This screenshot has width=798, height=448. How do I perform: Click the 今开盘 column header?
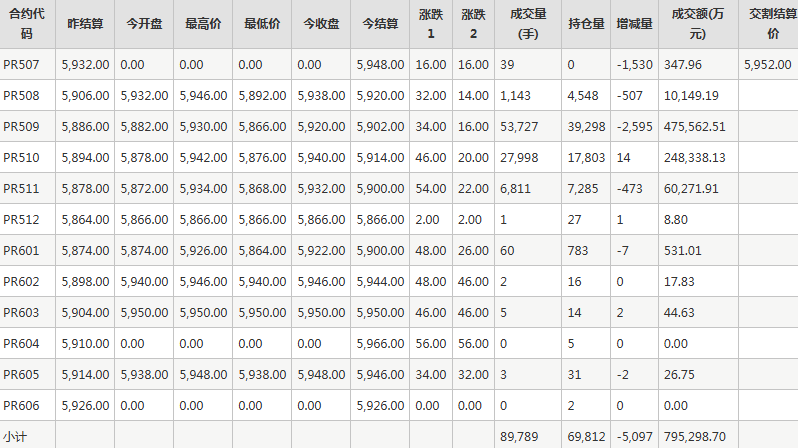tap(144, 24)
